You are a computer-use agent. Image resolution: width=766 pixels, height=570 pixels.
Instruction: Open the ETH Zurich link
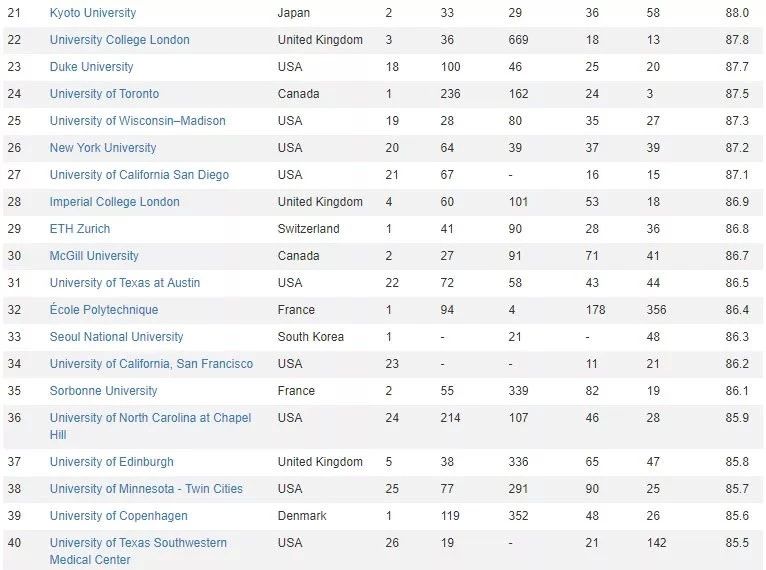point(80,229)
